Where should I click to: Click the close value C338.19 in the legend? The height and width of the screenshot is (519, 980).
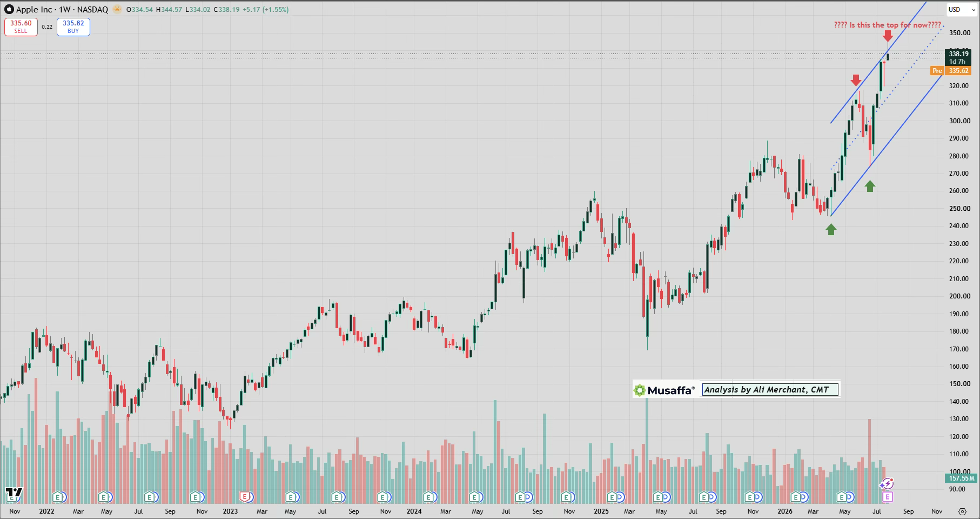point(226,10)
